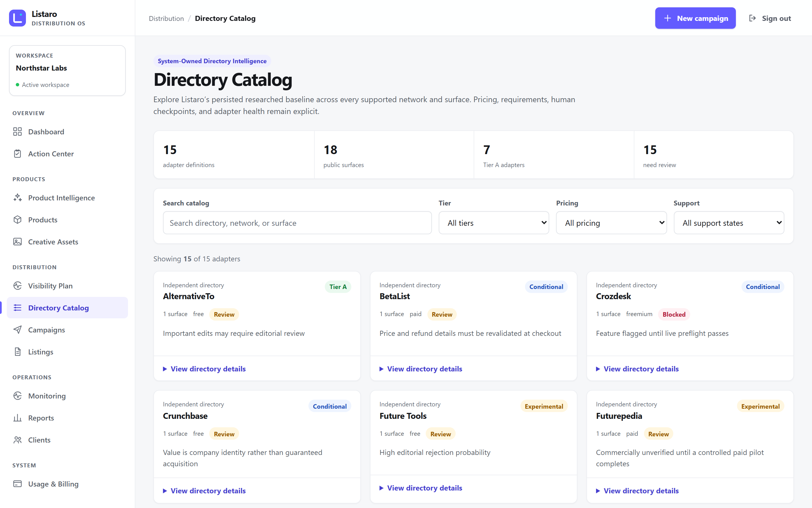Viewport: 812px width, 508px height.
Task: Click the '18 public surfaces' stat
Action: pyautogui.click(x=394, y=155)
